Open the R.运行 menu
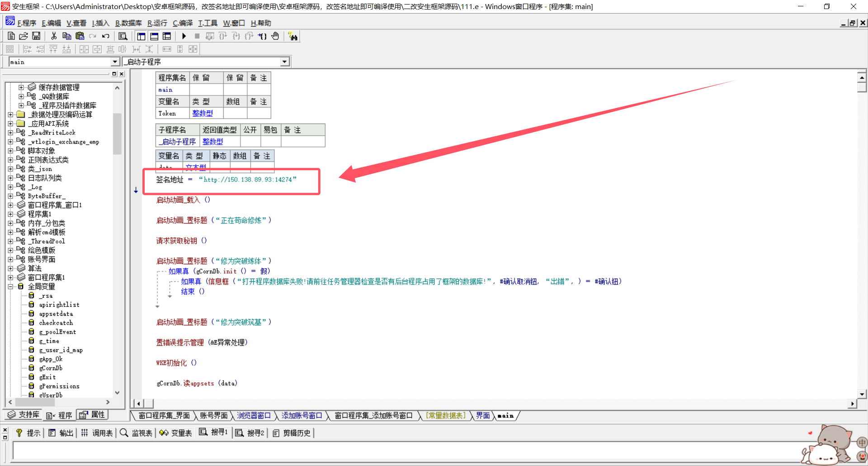Screen dimensions: 868x466 (x=157, y=23)
